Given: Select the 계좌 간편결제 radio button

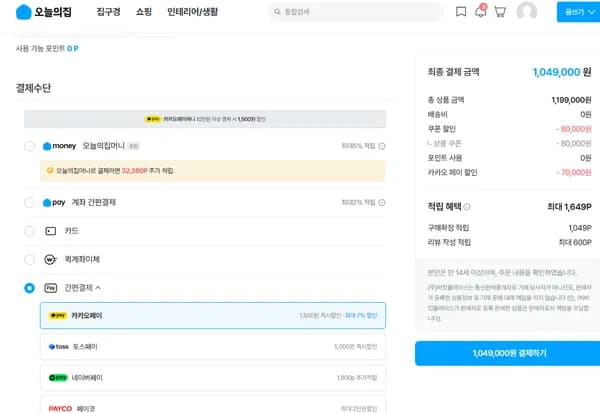Looking at the screenshot, I should point(29,202).
